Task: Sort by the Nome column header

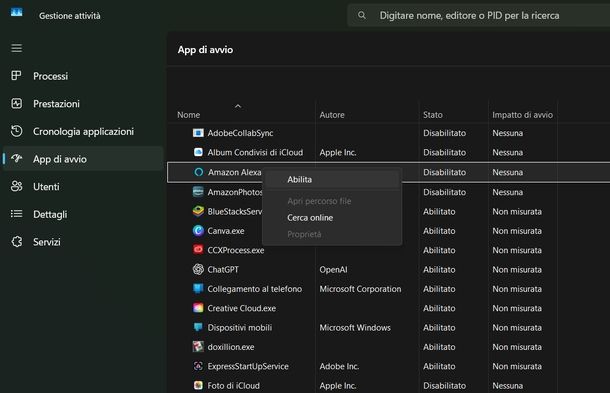Action: (x=189, y=115)
